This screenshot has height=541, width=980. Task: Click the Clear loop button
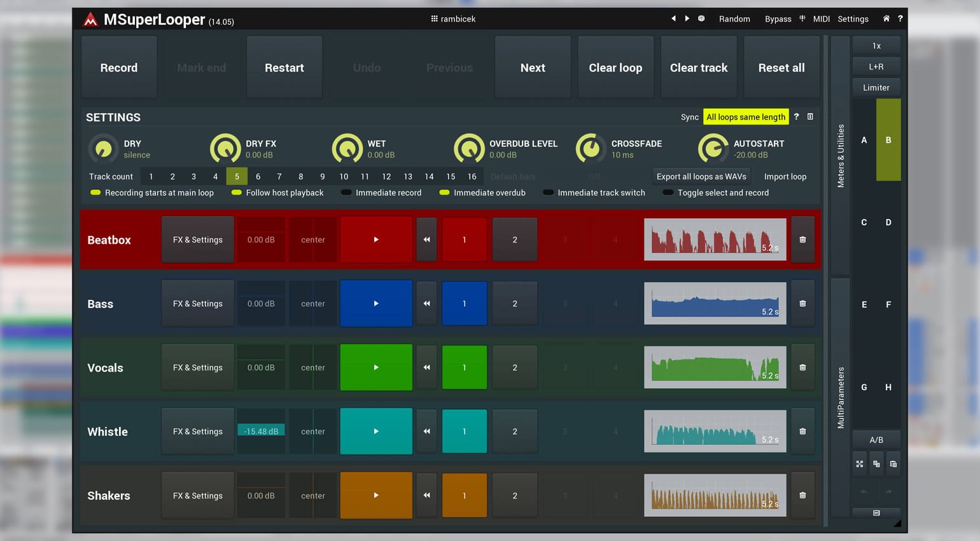pos(615,67)
